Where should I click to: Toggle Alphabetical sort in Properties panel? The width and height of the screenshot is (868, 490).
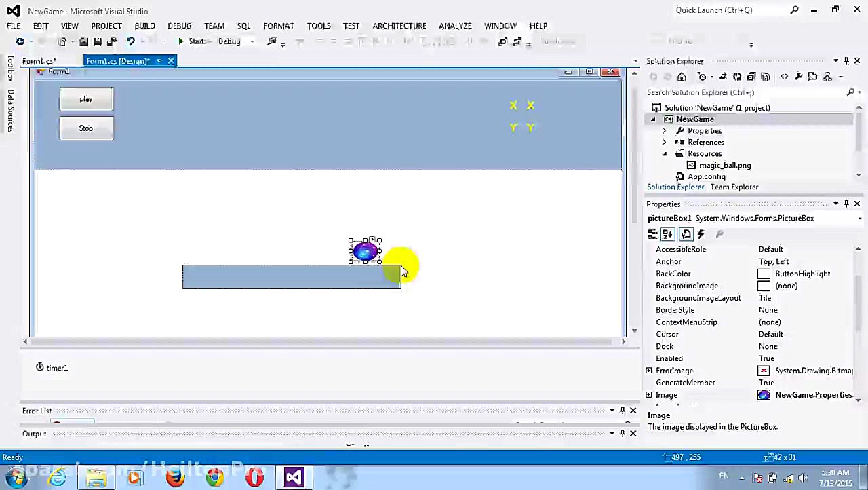pyautogui.click(x=667, y=234)
